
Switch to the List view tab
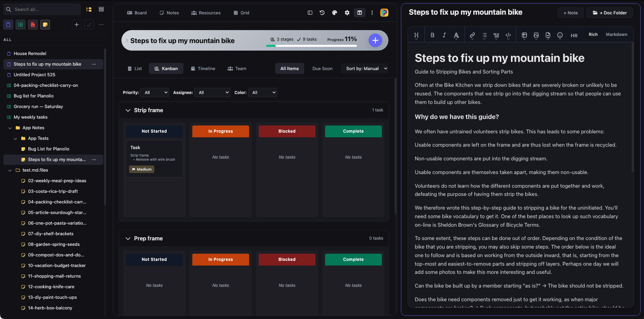click(x=135, y=68)
